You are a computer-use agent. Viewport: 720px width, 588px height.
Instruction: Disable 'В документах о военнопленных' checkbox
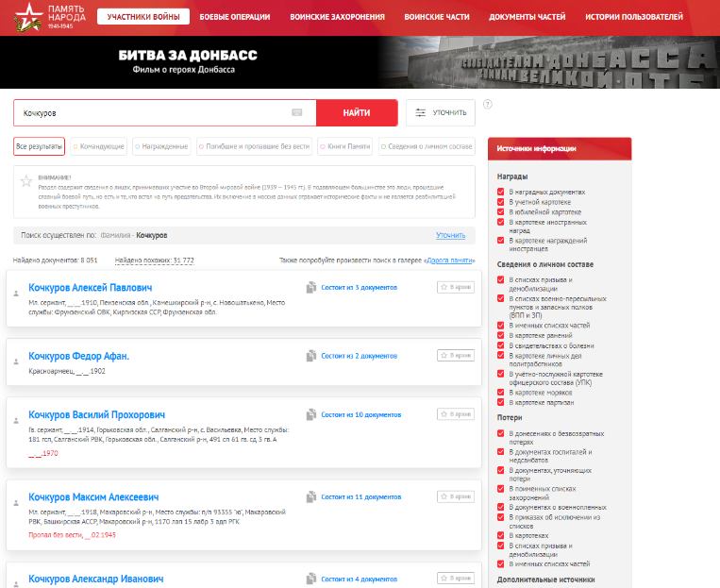pos(501,508)
